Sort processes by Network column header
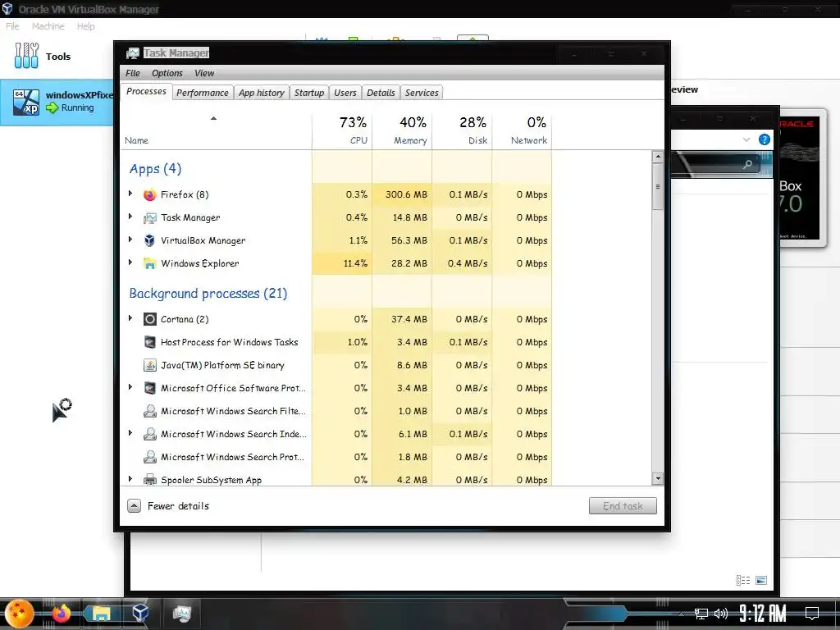Image resolution: width=840 pixels, height=630 pixels. [523, 130]
